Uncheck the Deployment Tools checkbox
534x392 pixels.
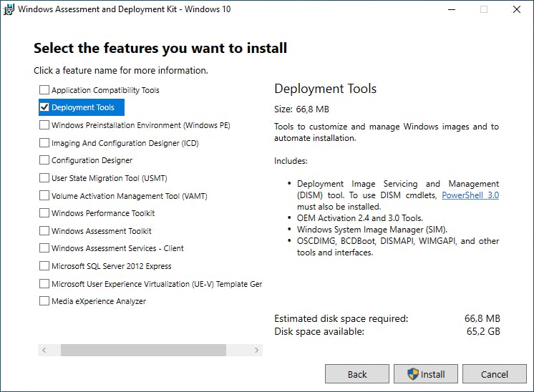tap(44, 107)
